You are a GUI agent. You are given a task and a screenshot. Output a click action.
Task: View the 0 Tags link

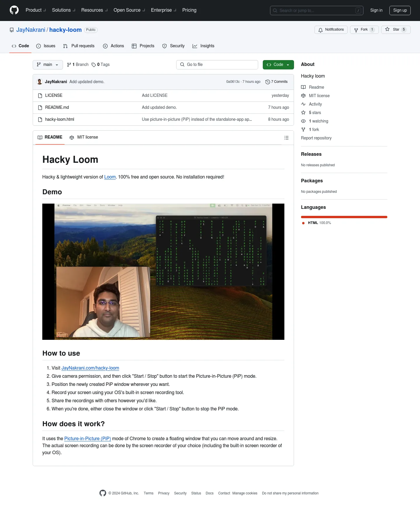click(x=101, y=65)
